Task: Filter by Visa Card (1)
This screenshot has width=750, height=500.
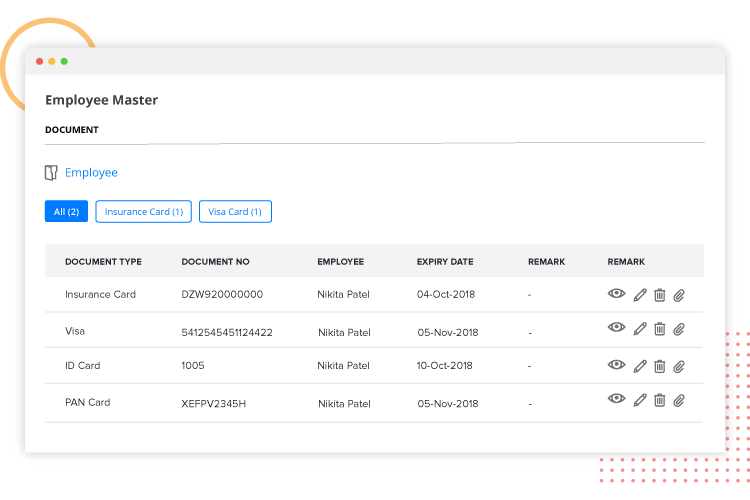Action: pos(235,211)
